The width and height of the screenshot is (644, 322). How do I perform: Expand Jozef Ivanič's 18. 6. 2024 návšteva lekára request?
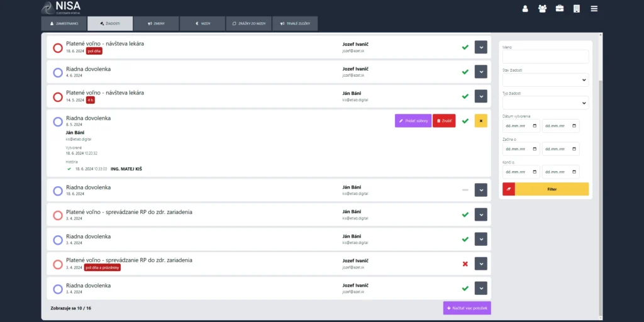481,47
